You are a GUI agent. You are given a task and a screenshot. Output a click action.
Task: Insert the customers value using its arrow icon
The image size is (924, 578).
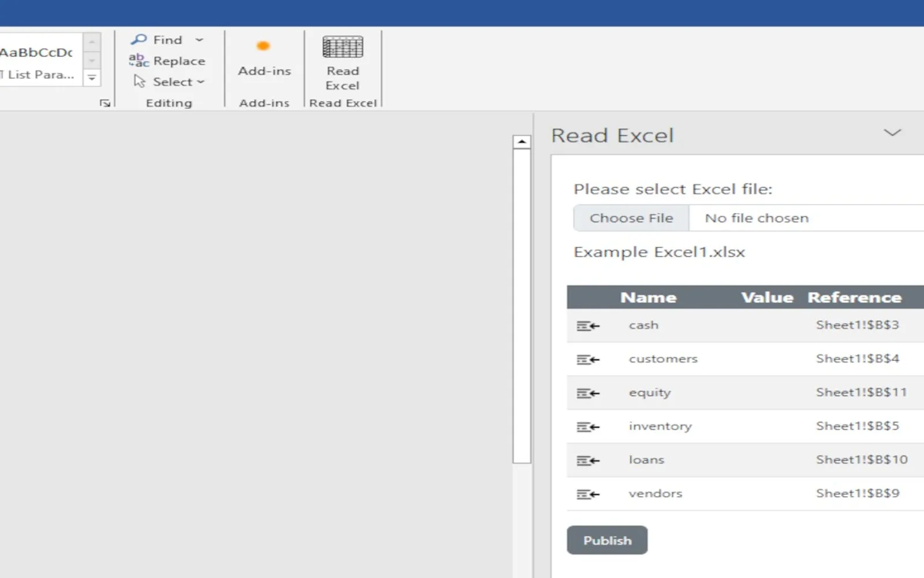pyautogui.click(x=588, y=360)
